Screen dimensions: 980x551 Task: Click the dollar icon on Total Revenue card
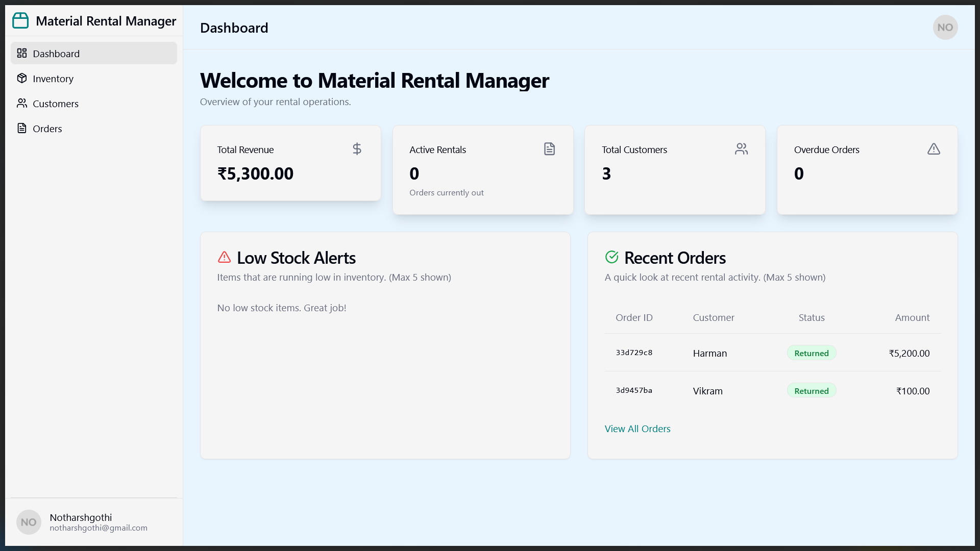point(357,149)
